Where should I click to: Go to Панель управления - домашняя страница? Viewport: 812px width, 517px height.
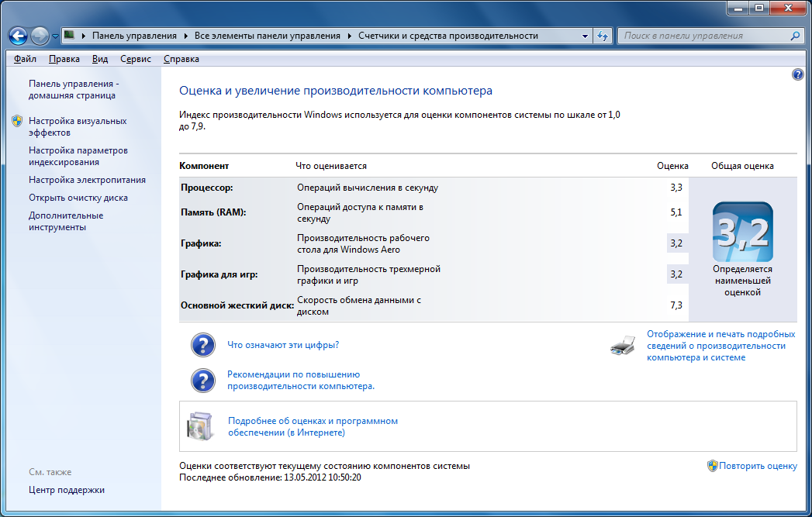[74, 90]
